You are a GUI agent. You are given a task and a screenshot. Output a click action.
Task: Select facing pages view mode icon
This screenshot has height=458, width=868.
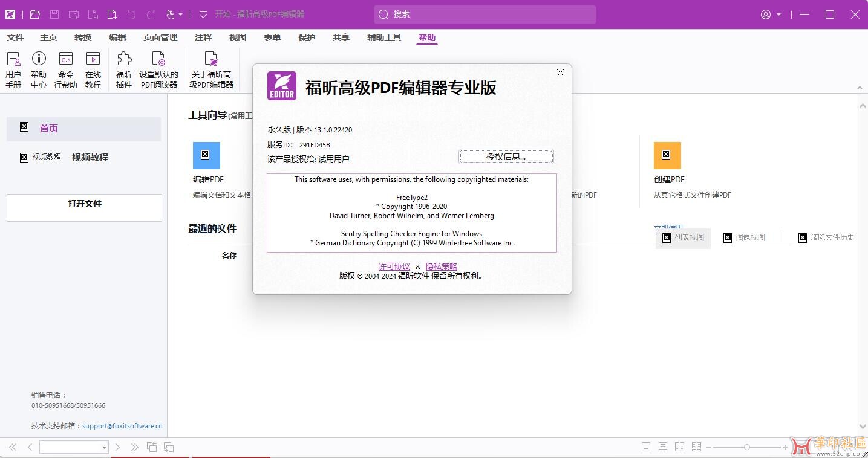pyautogui.click(x=680, y=447)
